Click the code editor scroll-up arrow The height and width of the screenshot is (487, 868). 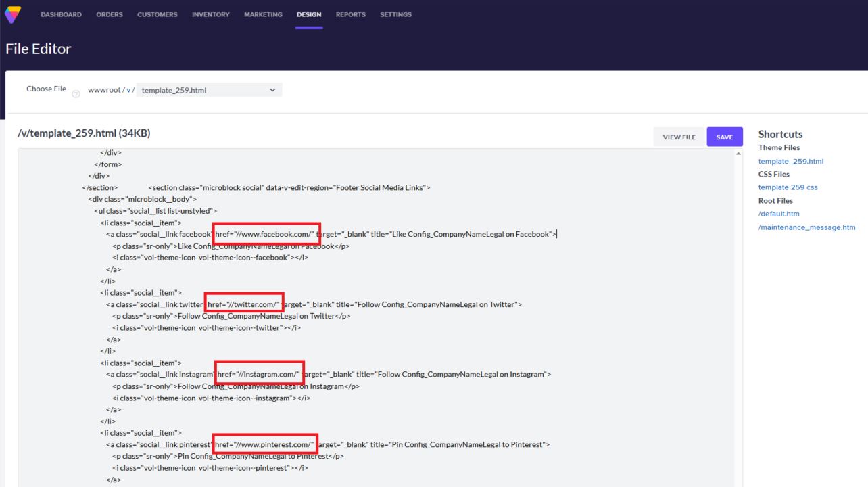(738, 154)
